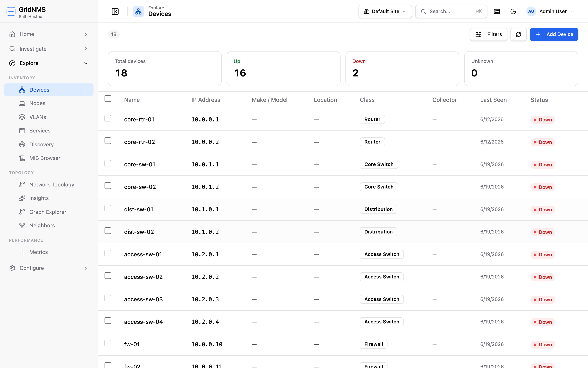Viewport: 588px width, 368px height.
Task: Open MIB Browser in the sidebar
Action: (49, 158)
